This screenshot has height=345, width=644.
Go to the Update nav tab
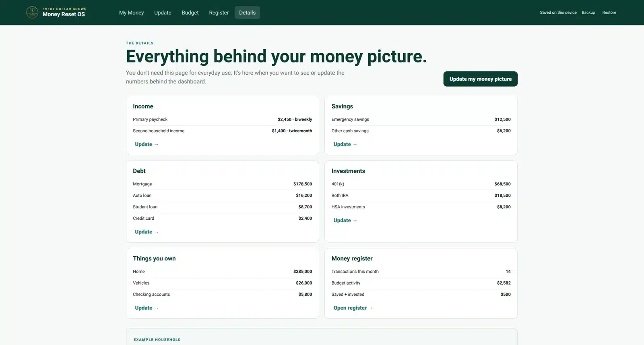point(163,12)
